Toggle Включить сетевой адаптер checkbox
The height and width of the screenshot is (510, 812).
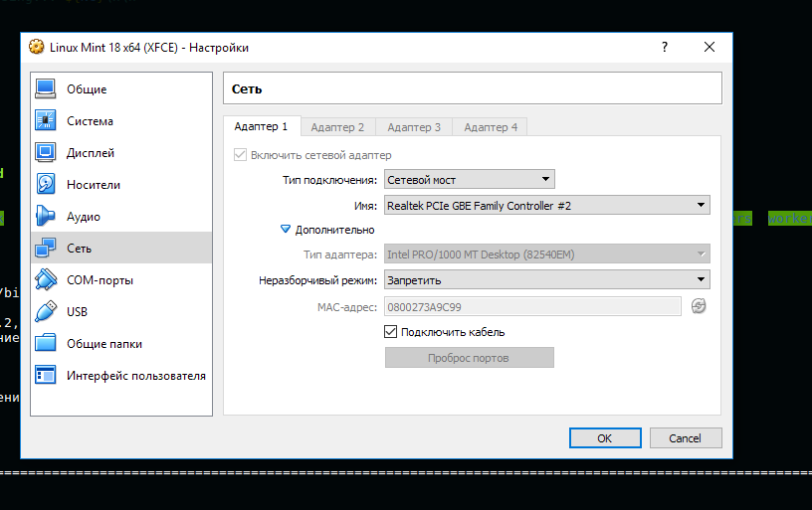point(240,155)
